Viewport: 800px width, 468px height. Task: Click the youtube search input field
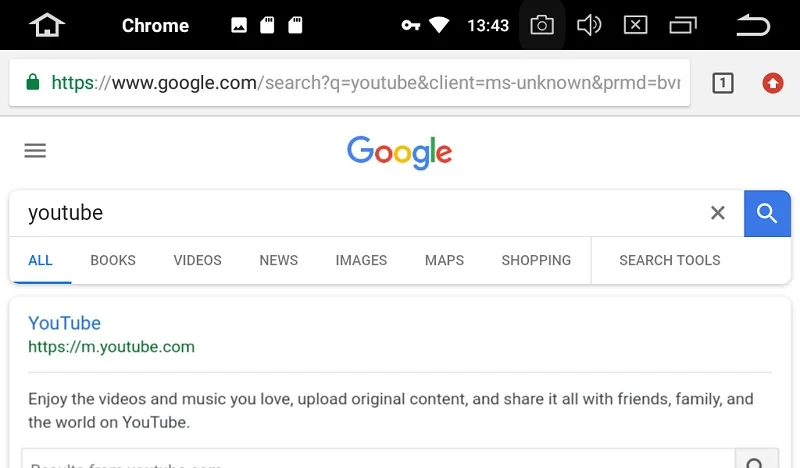click(357, 213)
